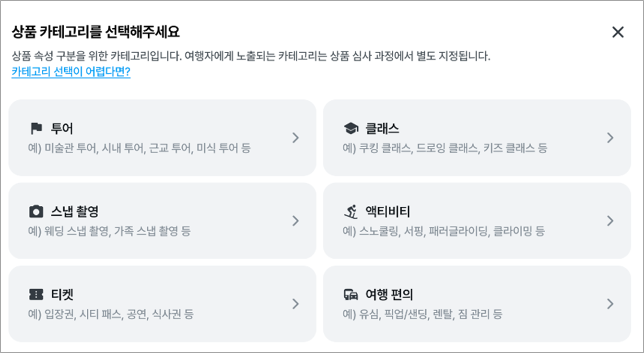This screenshot has width=644, height=353.
Task: Pick the 액티비티 examples description text
Action: click(x=444, y=232)
